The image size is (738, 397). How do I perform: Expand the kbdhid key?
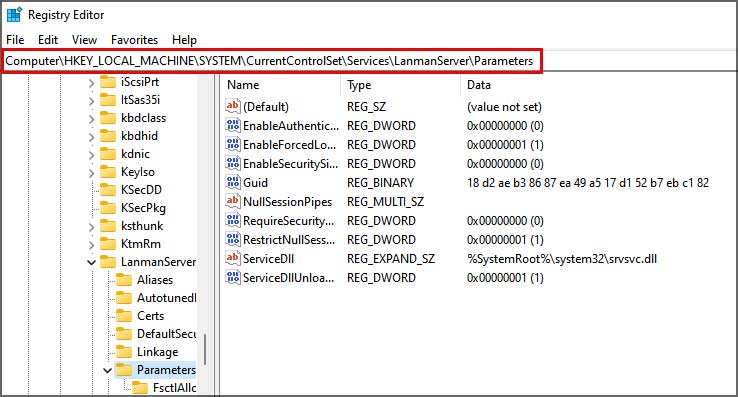(x=91, y=137)
